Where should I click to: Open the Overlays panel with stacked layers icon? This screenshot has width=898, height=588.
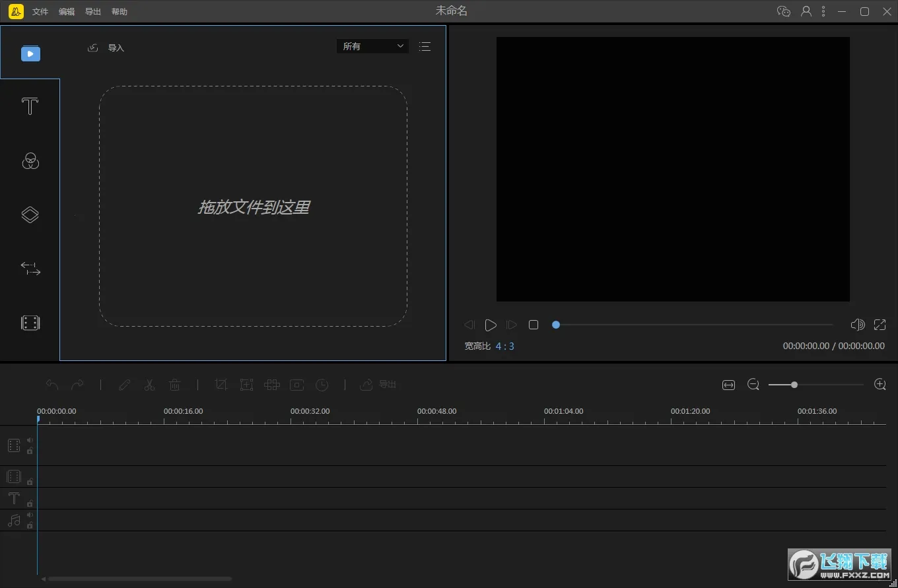click(30, 214)
